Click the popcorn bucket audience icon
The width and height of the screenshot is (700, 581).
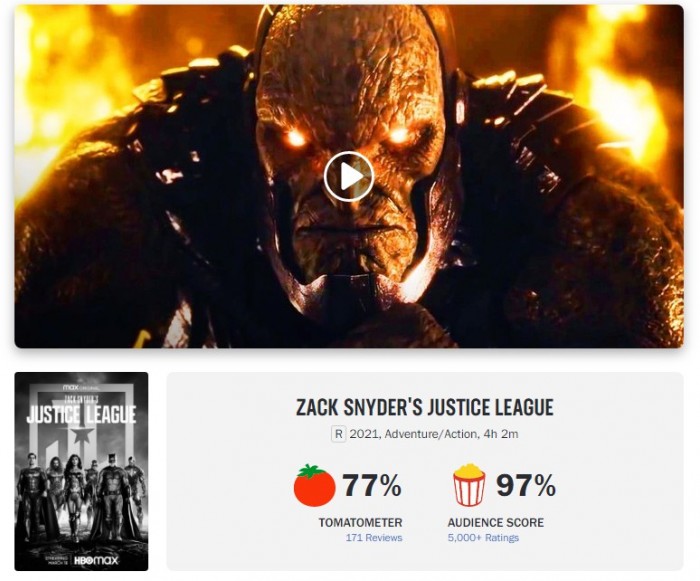tap(469, 485)
